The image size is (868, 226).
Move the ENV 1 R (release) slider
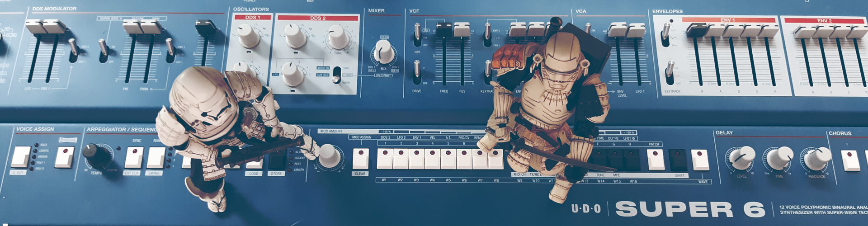click(x=769, y=31)
